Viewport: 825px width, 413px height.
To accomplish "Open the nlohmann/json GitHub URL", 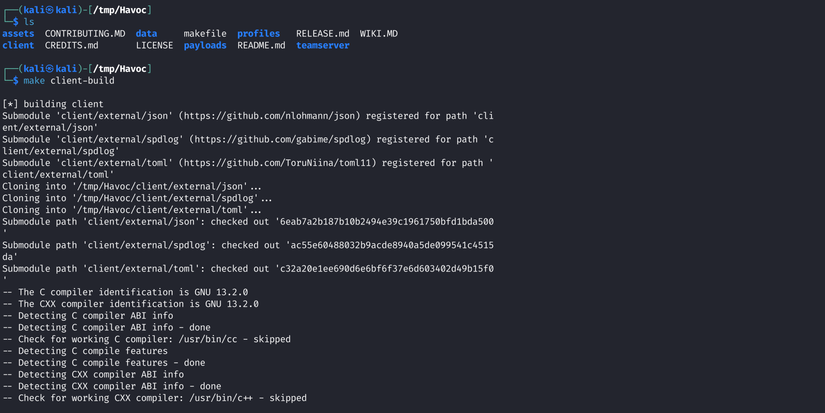I will (291, 116).
